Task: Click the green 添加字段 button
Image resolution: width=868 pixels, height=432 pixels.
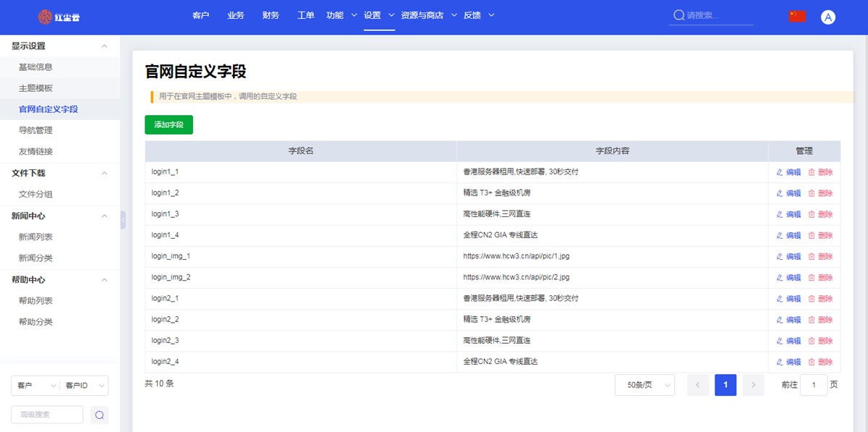Action: pos(169,125)
